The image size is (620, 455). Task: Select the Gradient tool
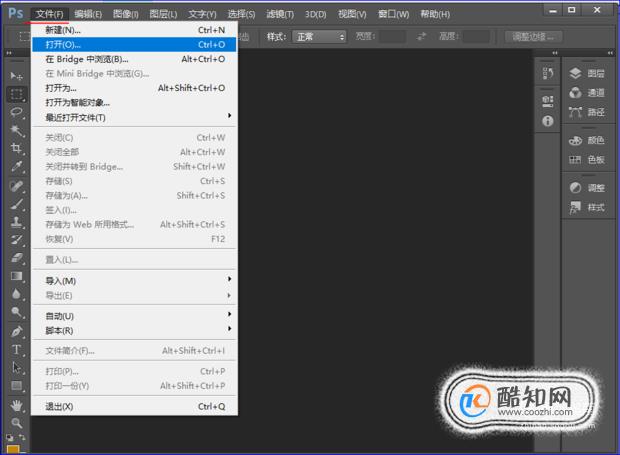pyautogui.click(x=16, y=276)
